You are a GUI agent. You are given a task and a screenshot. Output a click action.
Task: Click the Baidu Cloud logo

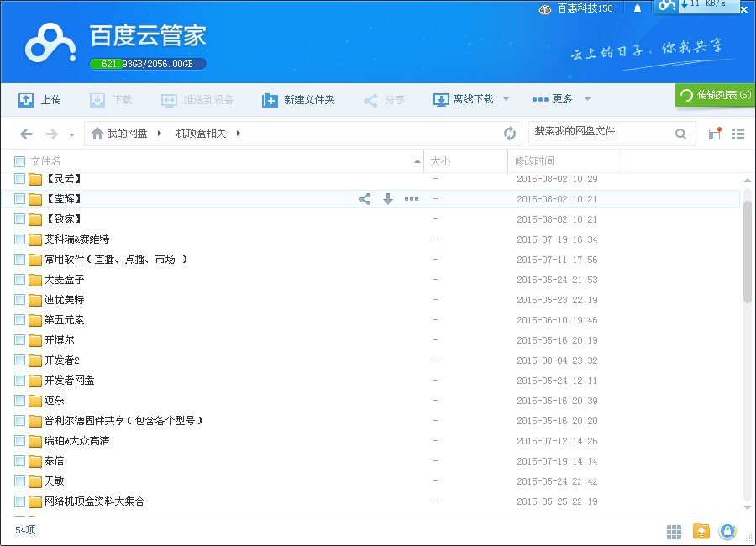click(50, 43)
